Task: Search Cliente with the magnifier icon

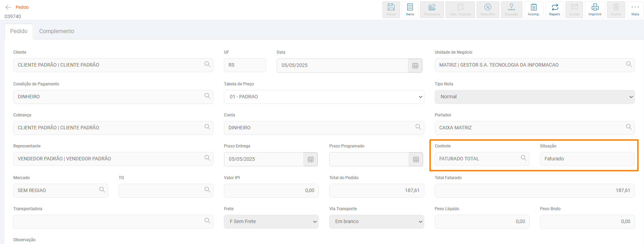Action: coord(207,64)
